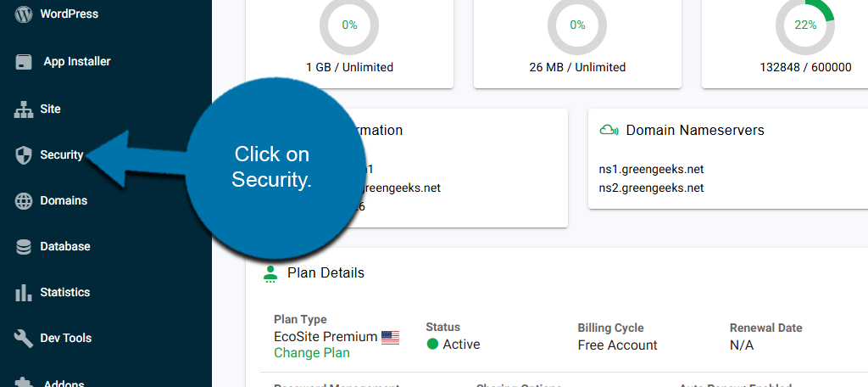Click the Change Plan link
The width and height of the screenshot is (868, 387).
pos(311,353)
